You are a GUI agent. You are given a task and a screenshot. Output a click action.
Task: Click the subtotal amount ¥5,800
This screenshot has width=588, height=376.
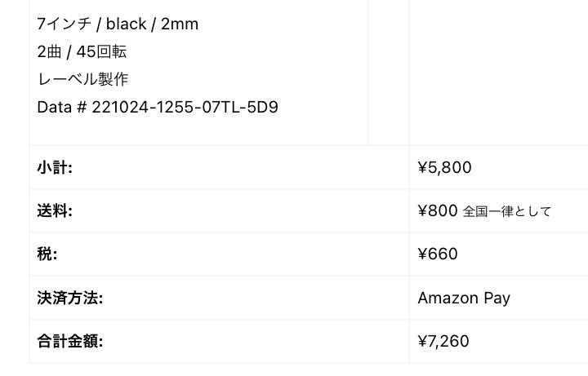coord(444,167)
